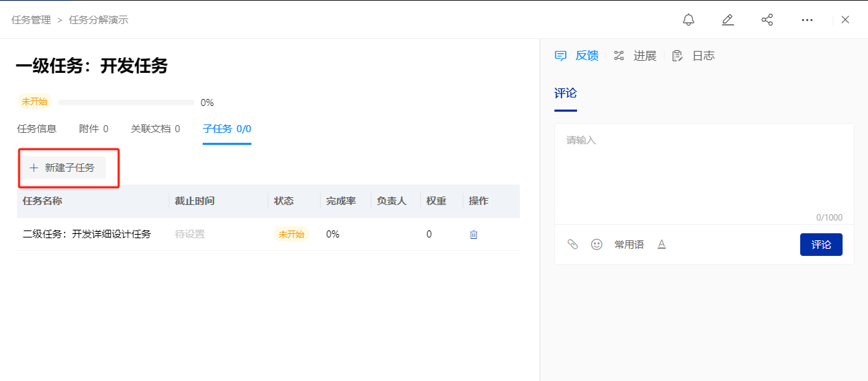Switch to the 进展 tab
This screenshot has width=868, height=381.
pyautogui.click(x=636, y=56)
